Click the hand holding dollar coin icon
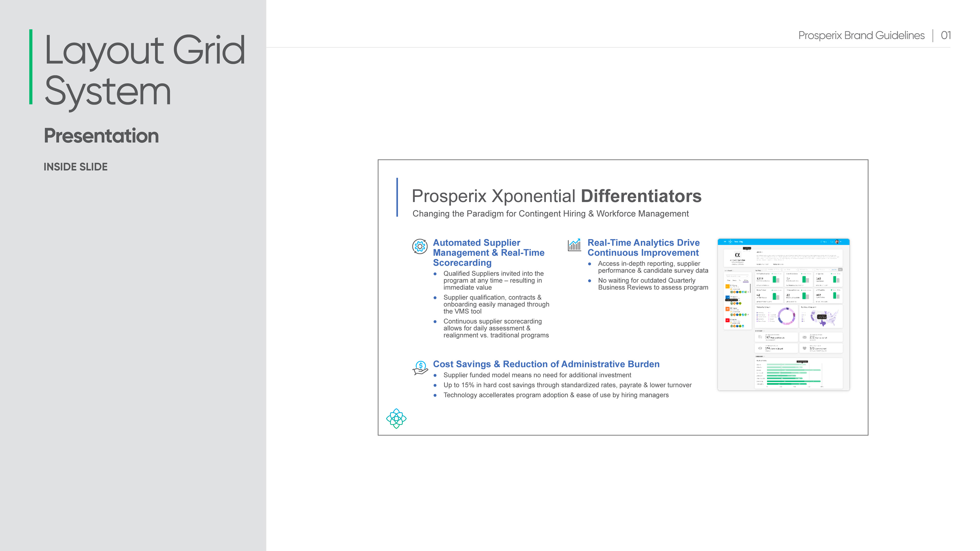 (420, 368)
